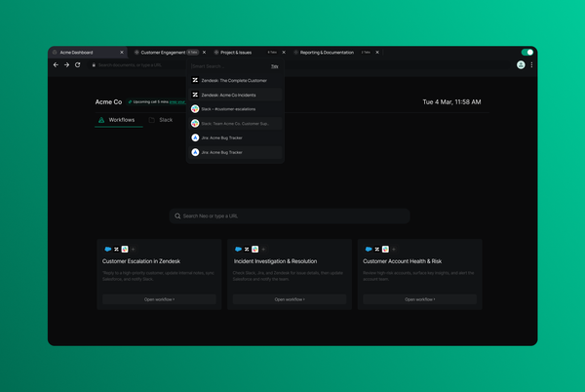The width and height of the screenshot is (585, 392).
Task: Select the Workflows tab
Action: tap(119, 120)
